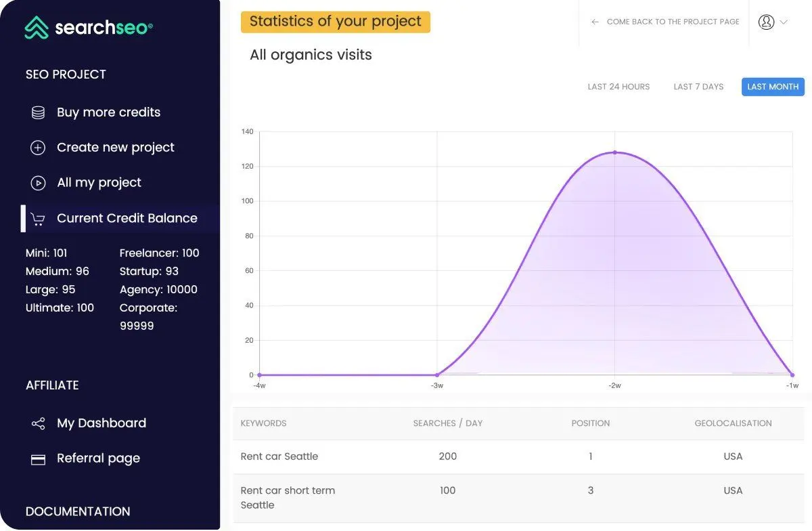
Task: Click the shopping cart icon for Credit Balance
Action: (38, 219)
